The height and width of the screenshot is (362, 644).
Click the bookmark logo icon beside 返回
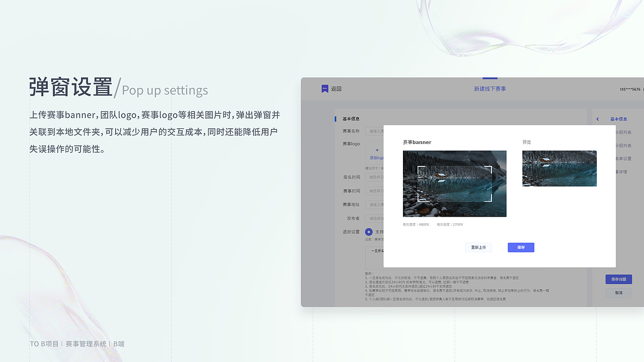coord(325,89)
